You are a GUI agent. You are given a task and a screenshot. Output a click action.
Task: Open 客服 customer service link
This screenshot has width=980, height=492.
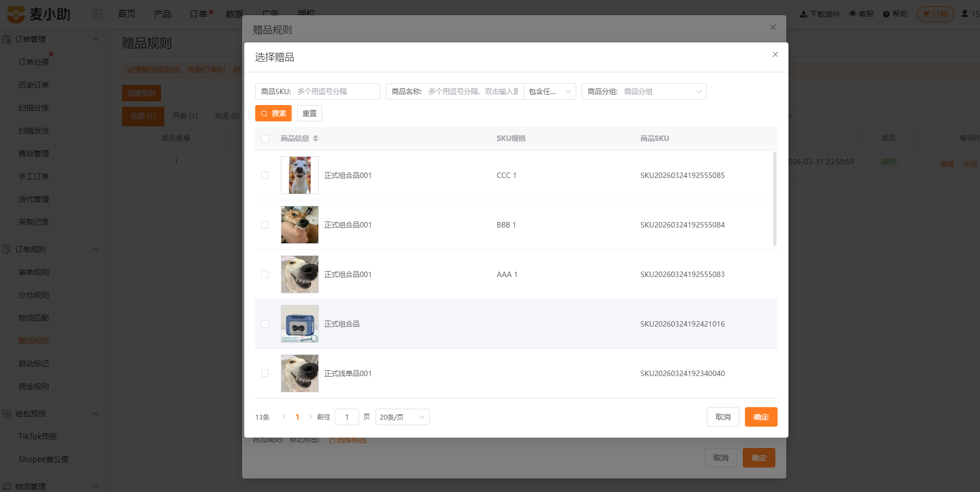(x=861, y=14)
